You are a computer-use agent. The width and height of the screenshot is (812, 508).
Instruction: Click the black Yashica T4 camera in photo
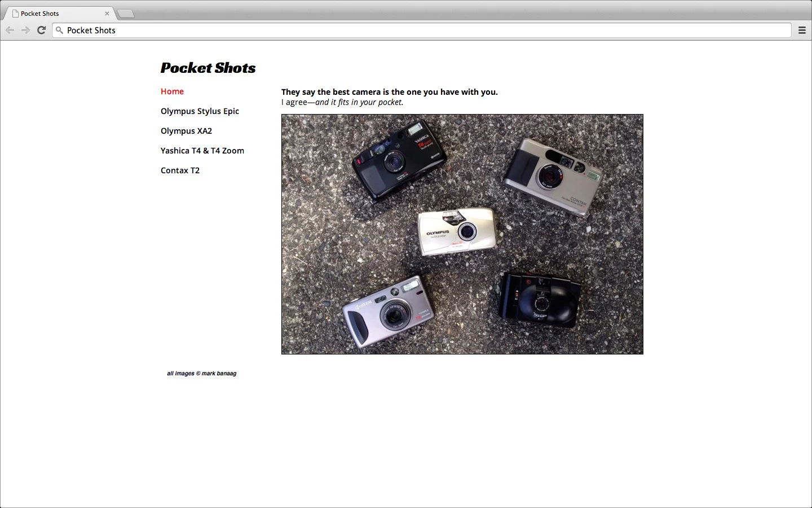pos(399,159)
